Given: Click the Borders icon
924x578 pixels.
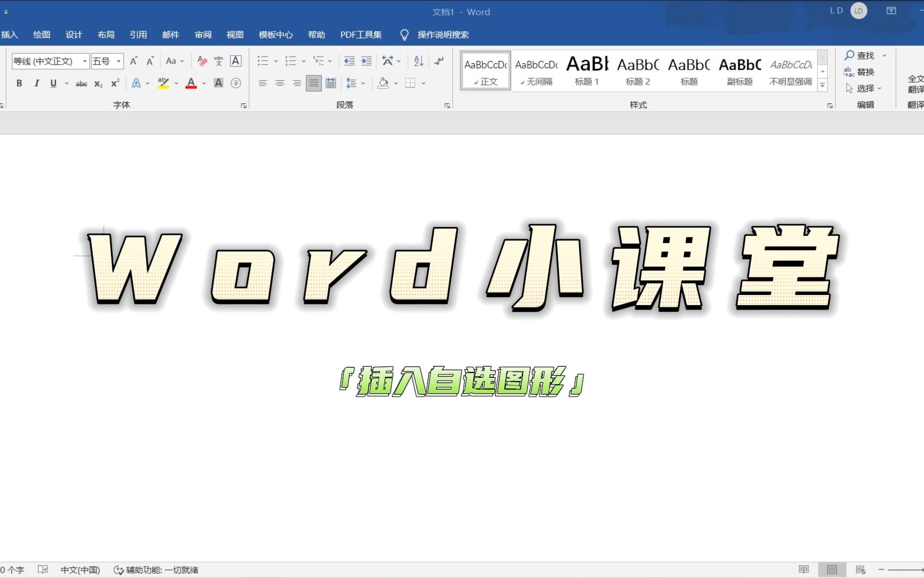Looking at the screenshot, I should [x=411, y=83].
